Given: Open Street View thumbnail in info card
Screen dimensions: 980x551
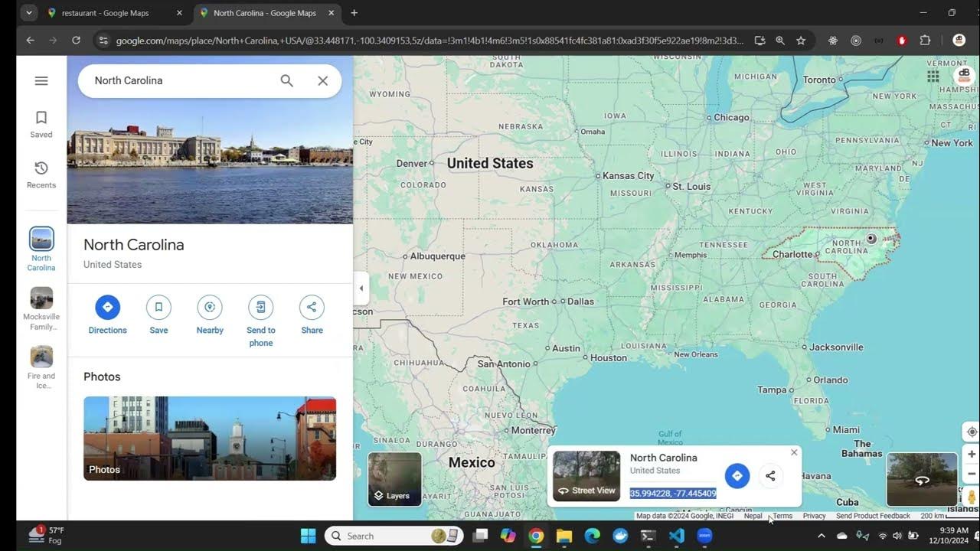Looking at the screenshot, I should click(x=586, y=476).
